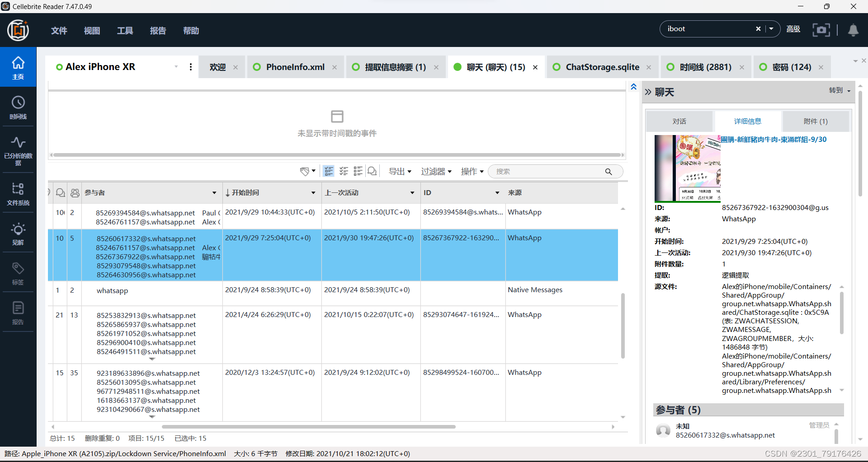The height and width of the screenshot is (462, 868).
Task: Open the 转到 go-to dropdown
Action: [840, 90]
